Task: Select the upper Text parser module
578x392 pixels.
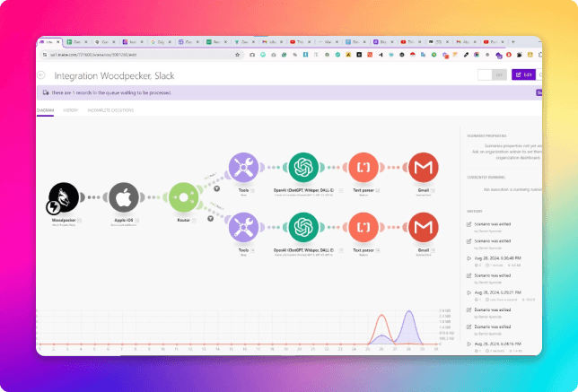Action: (x=363, y=167)
